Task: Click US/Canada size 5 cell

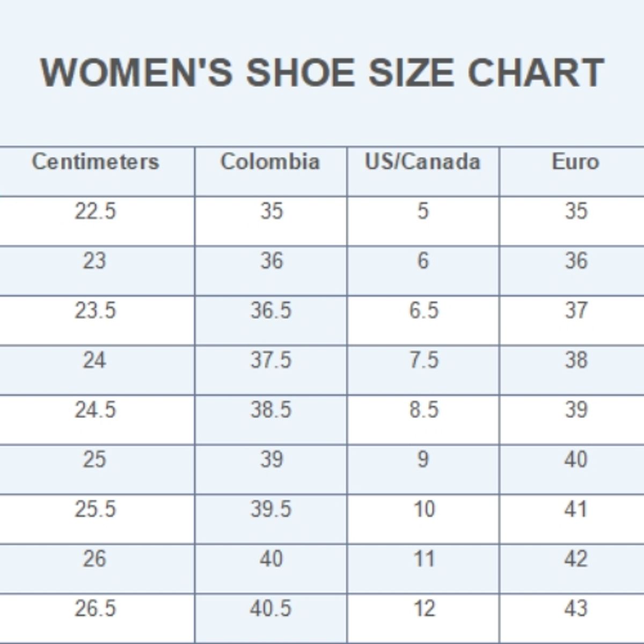Action: click(423, 211)
